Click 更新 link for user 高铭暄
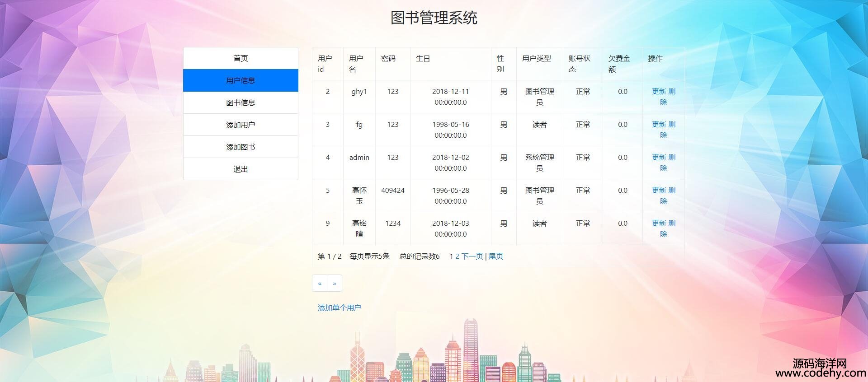Screen dimensions: 868x382 659,223
